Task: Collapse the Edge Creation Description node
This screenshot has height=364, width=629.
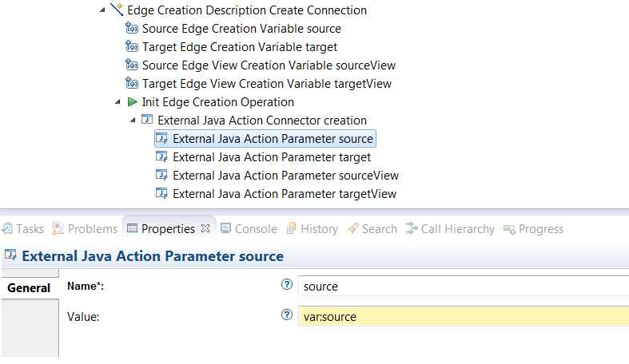Action: (102, 10)
